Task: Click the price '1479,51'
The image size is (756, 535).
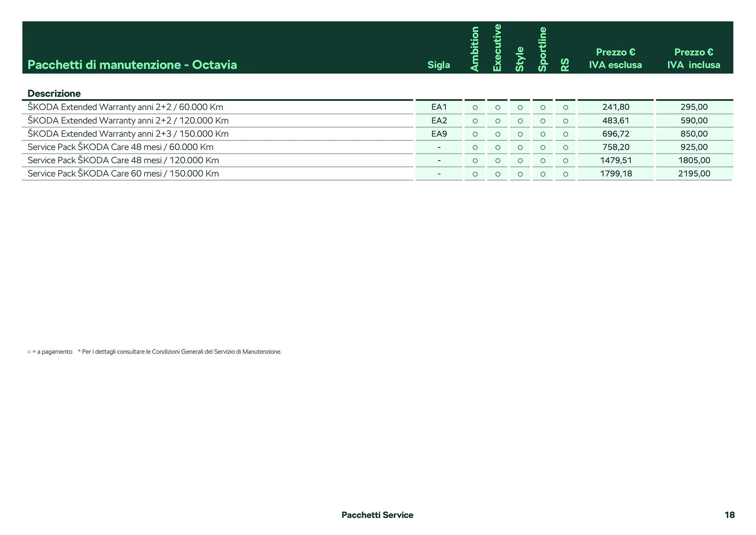Action: pos(616,160)
